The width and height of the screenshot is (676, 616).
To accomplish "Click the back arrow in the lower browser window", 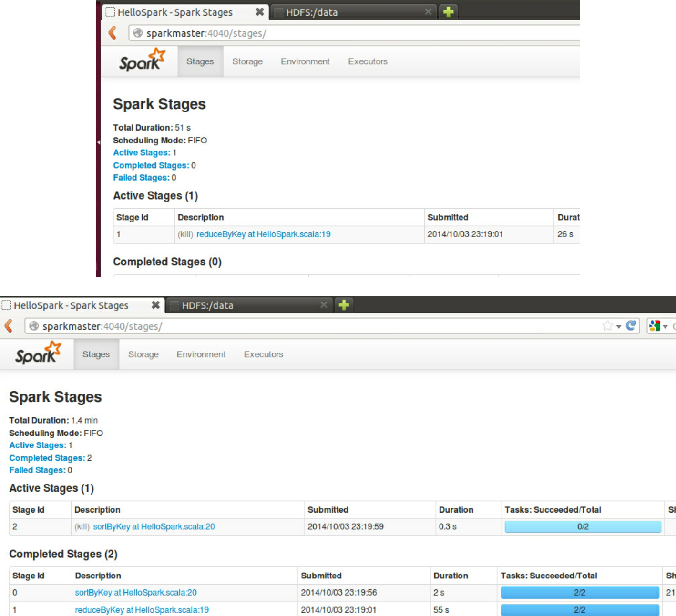I will [8, 326].
